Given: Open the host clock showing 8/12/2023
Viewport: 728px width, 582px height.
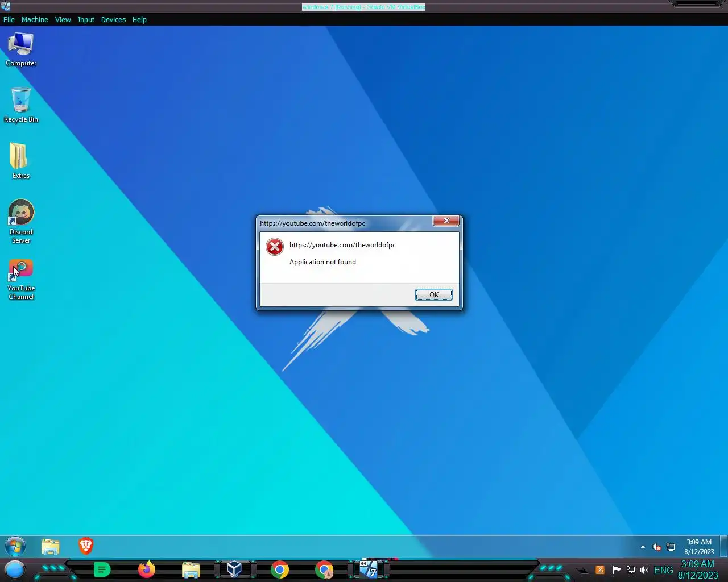Looking at the screenshot, I should [x=698, y=569].
